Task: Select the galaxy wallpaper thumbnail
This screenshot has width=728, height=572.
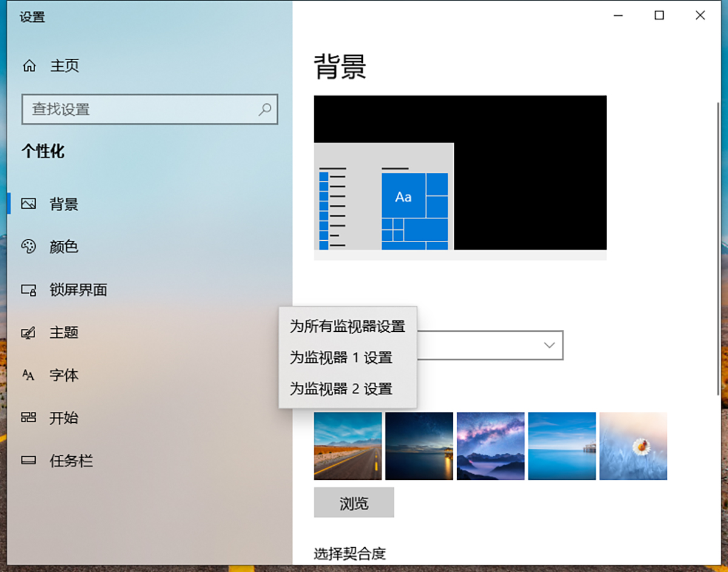Action: [490, 446]
